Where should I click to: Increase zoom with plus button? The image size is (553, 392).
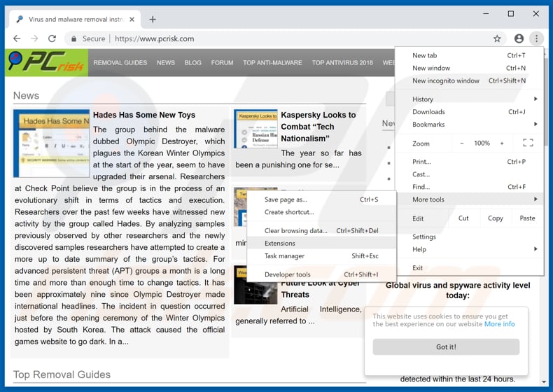coord(502,143)
